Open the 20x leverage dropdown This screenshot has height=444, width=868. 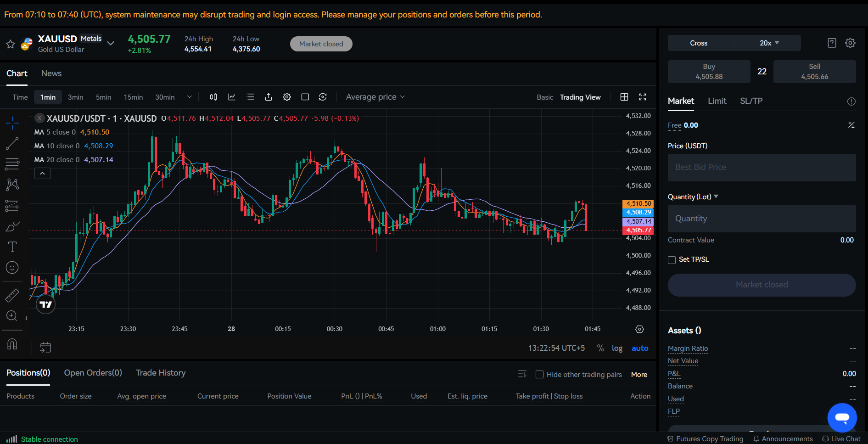769,43
